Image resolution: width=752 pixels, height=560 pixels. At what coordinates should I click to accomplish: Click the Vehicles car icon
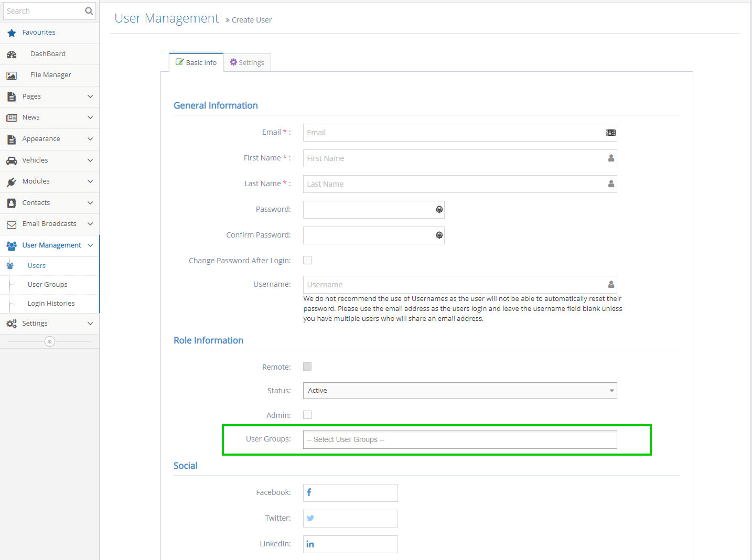[12, 161]
